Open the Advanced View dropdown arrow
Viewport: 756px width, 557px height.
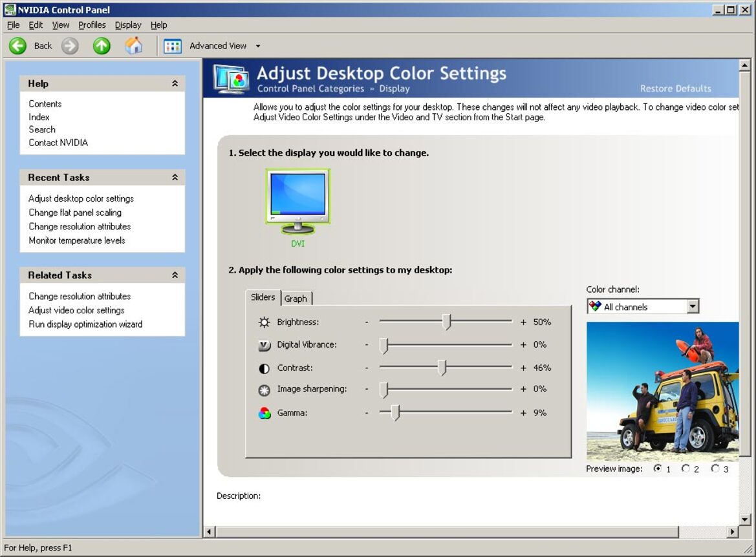(258, 47)
